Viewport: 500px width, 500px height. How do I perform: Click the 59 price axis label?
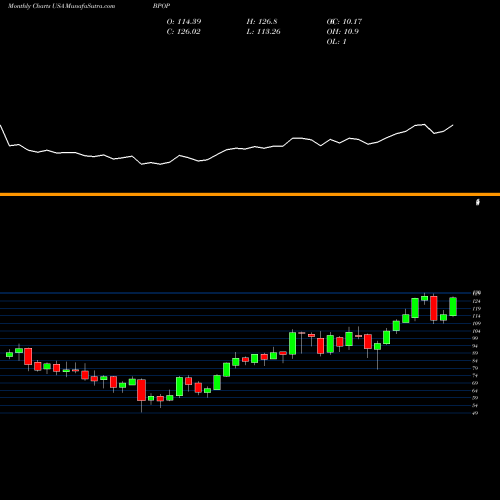point(475,398)
